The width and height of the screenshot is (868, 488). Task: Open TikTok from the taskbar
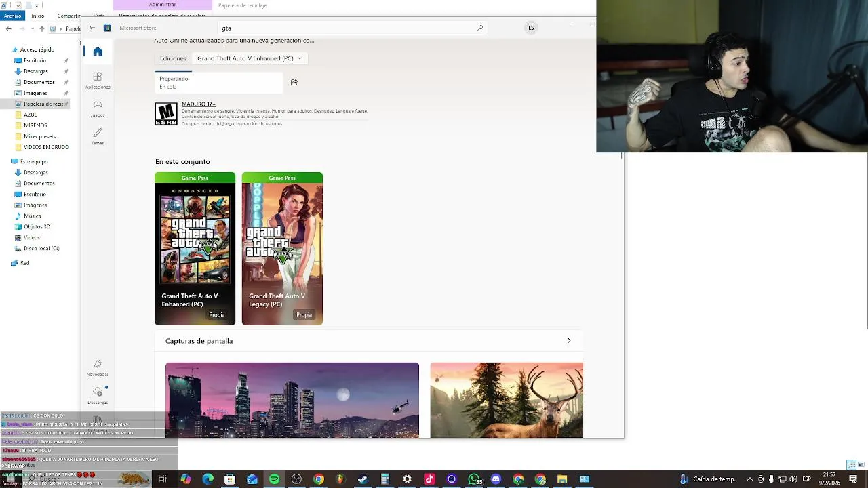(429, 479)
